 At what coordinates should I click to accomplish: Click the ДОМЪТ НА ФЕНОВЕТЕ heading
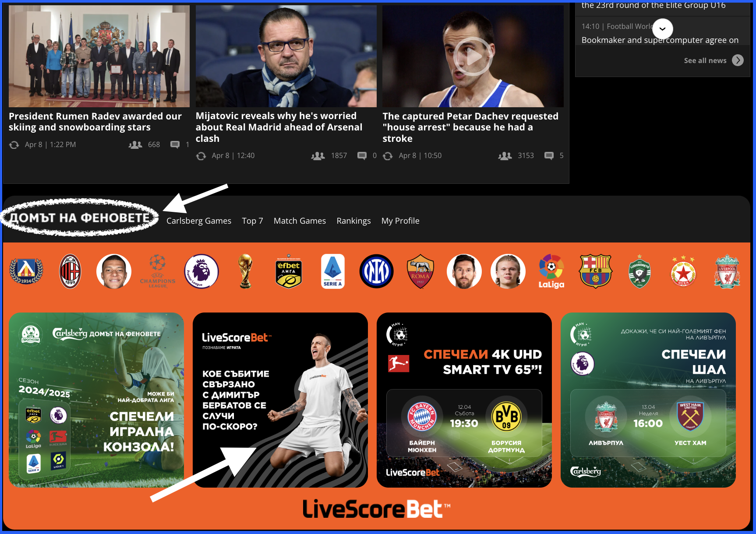[x=80, y=218]
